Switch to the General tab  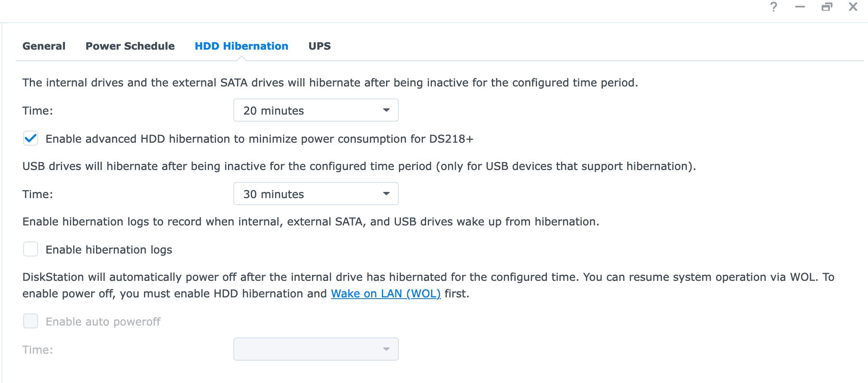point(44,46)
